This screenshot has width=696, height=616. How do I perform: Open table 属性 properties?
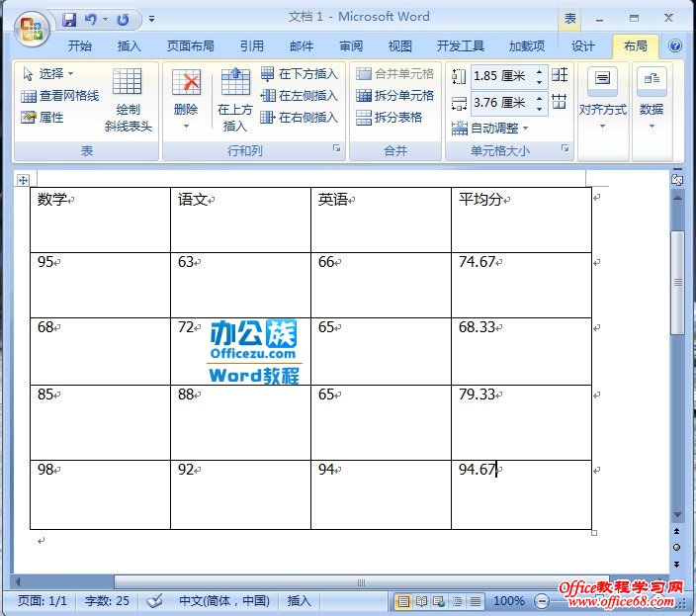[43, 118]
